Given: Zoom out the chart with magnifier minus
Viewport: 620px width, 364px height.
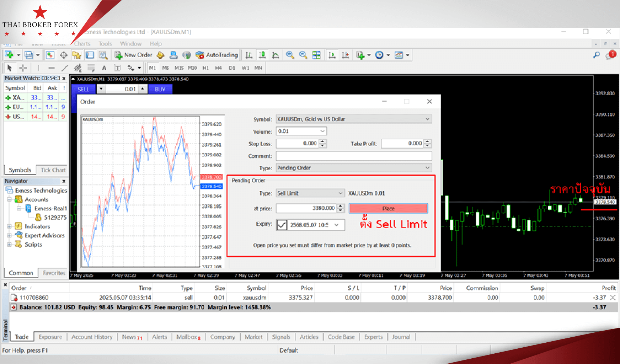Looking at the screenshot, I should pos(303,55).
